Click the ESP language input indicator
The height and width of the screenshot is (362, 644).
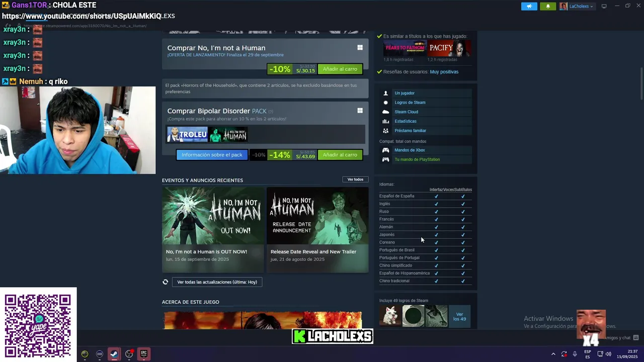click(587, 354)
